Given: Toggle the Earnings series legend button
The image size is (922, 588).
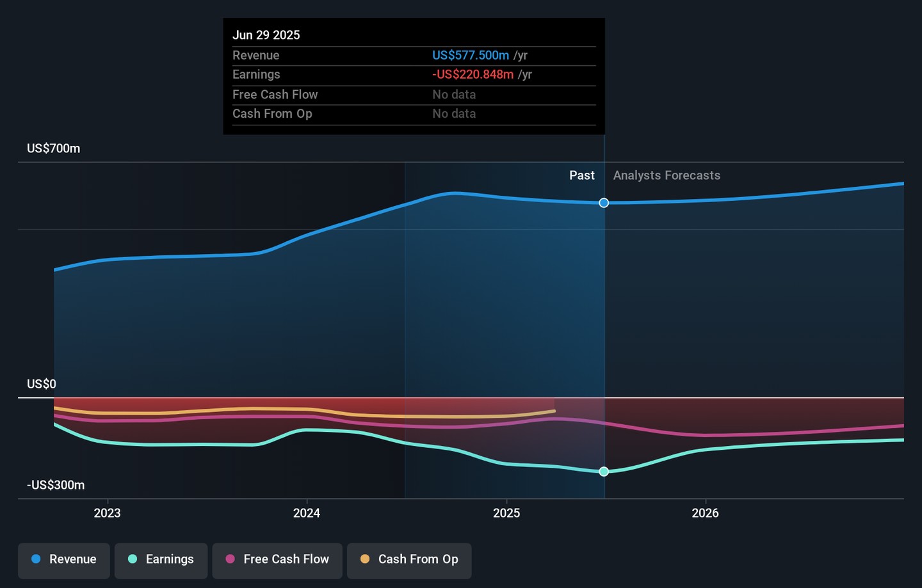Looking at the screenshot, I should click(161, 559).
